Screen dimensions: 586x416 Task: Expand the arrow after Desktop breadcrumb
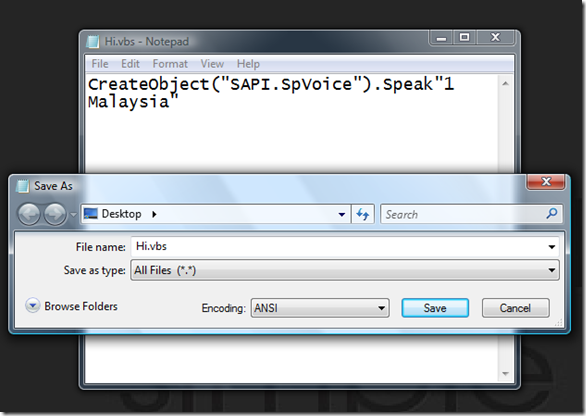tap(154, 214)
